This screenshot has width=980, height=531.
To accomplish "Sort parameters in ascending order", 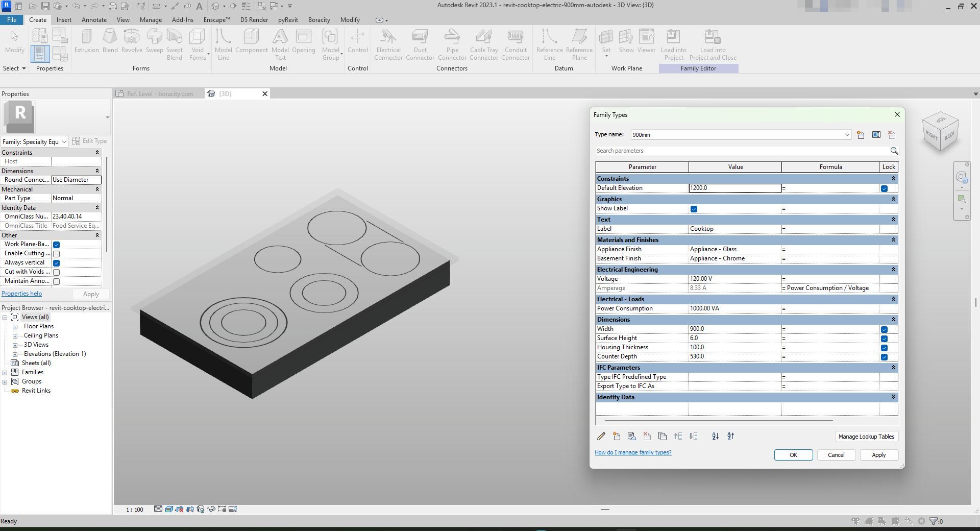I will coord(715,436).
